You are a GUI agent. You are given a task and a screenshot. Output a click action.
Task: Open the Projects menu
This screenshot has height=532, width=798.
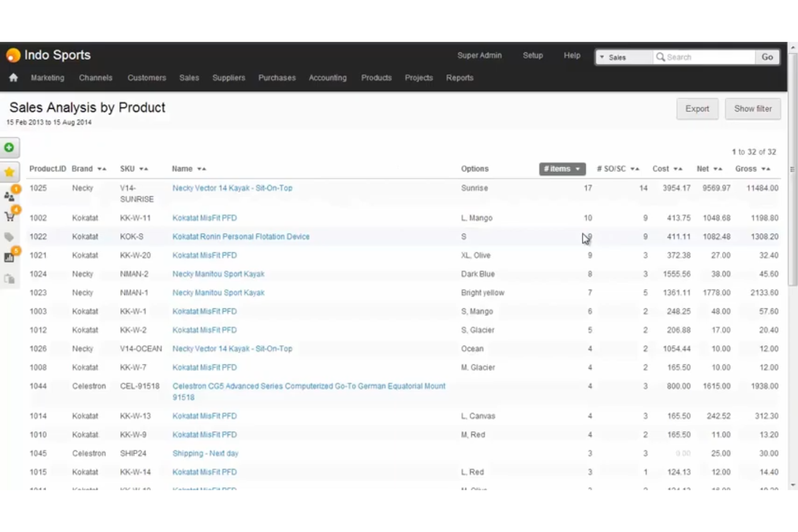(419, 78)
